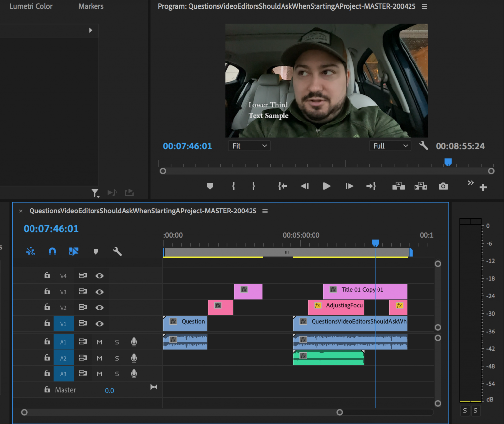Mute the A2 audio track

click(x=99, y=358)
